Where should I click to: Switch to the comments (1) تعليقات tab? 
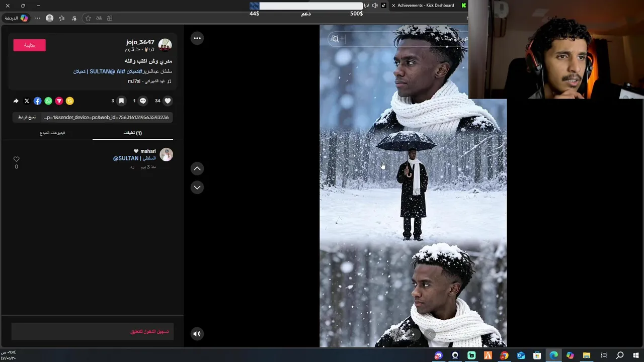coord(132,133)
